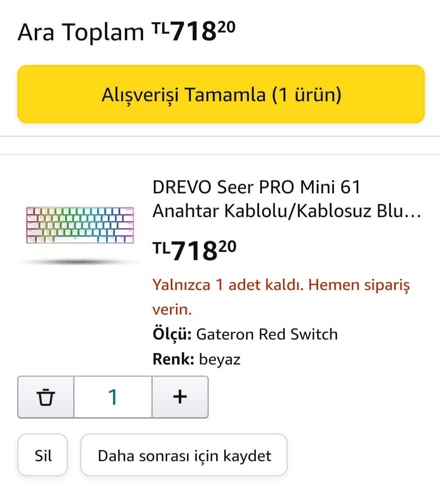Click the Sil button

(x=43, y=455)
